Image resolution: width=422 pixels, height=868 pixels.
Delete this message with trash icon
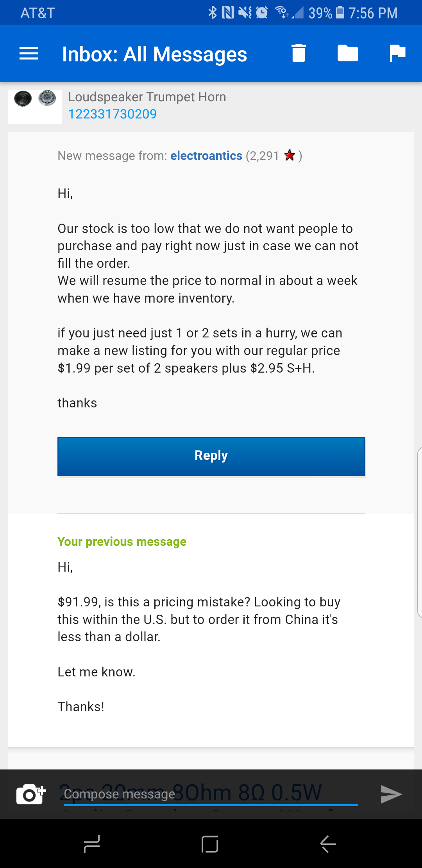[299, 53]
